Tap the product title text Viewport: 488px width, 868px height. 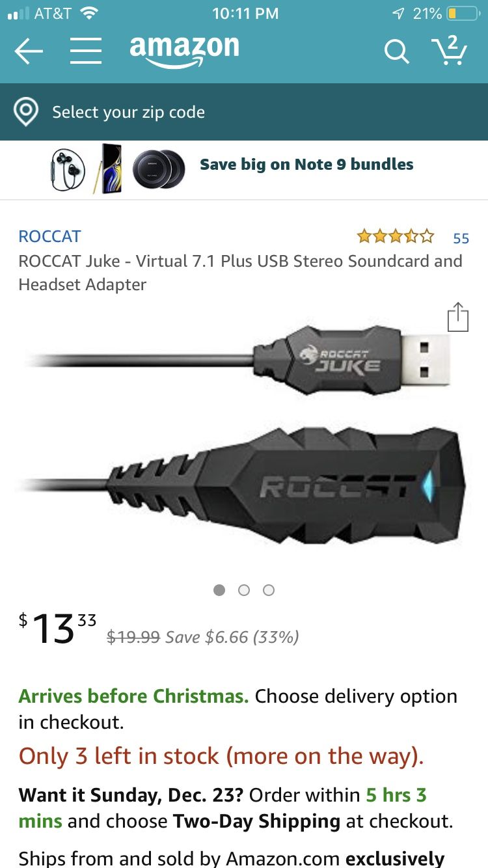[x=241, y=273]
